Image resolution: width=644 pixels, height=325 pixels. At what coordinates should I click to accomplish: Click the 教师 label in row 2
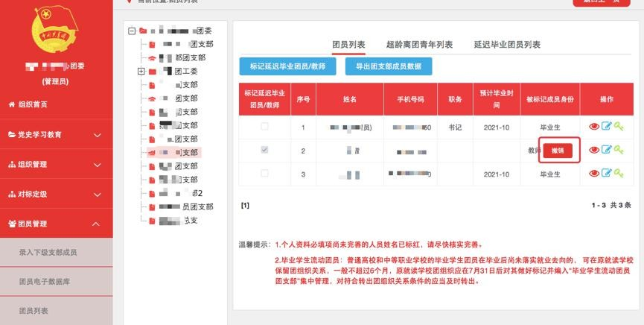click(534, 151)
